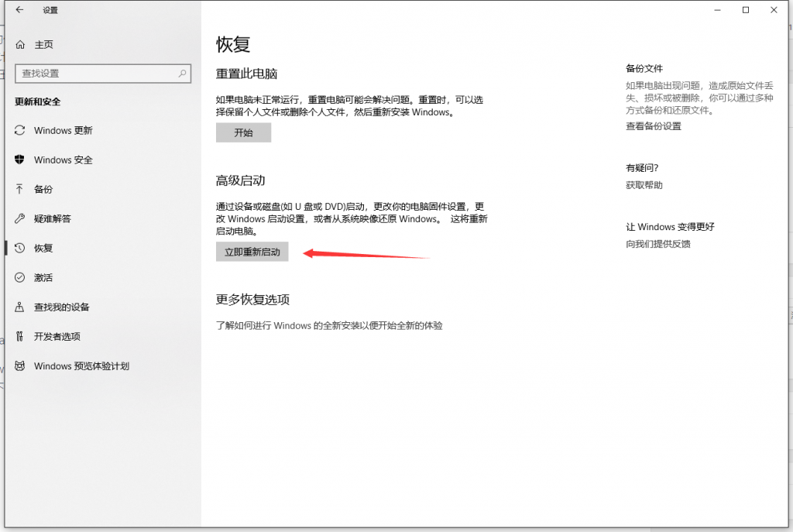Click the Windows 安全 shield icon
The width and height of the screenshot is (793, 532).
(20, 160)
